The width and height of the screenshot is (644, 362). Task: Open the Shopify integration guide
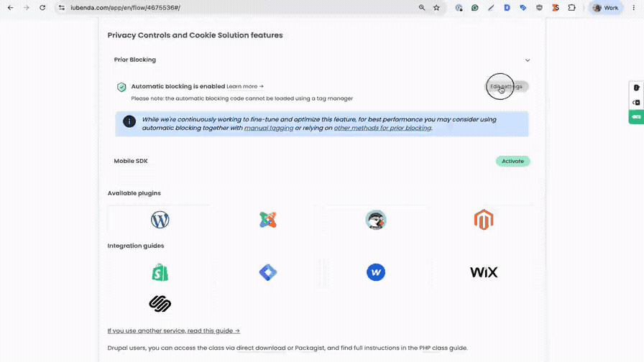[x=160, y=272]
